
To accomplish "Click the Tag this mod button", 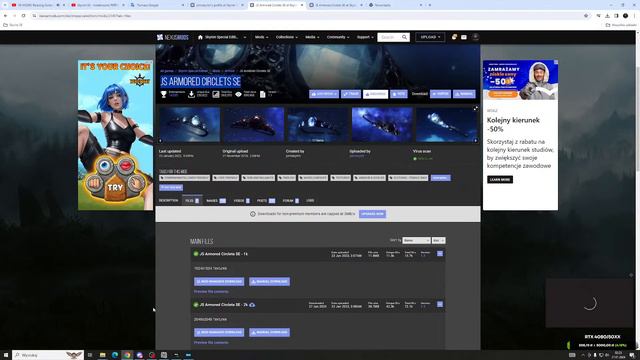I will (x=171, y=187).
